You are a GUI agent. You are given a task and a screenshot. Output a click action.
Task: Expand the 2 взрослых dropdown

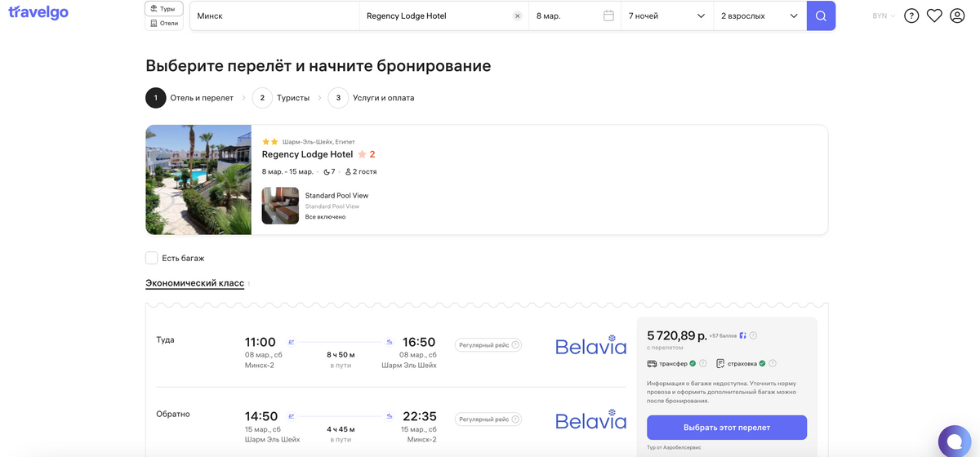coord(759,16)
